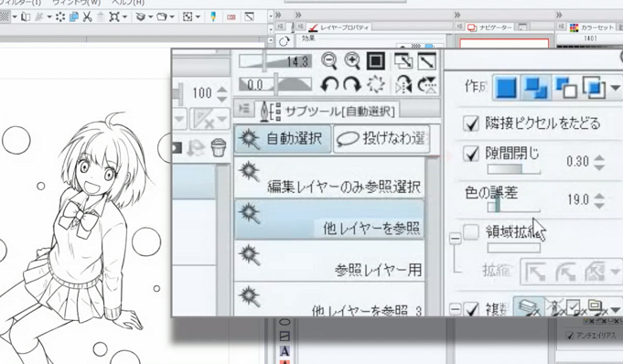This screenshot has height=364, width=623.
Task: Click the scissors cut icon in toolbar
Action: pyautogui.click(x=88, y=16)
